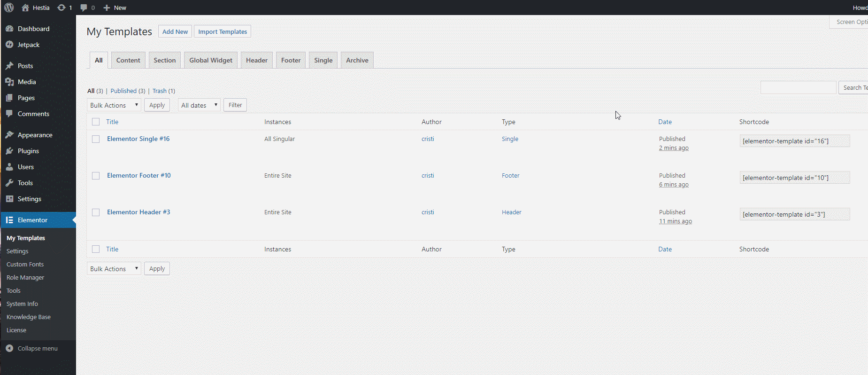This screenshot has height=375, width=868.
Task: Click the Comments icon in sidebar
Action: click(x=9, y=114)
